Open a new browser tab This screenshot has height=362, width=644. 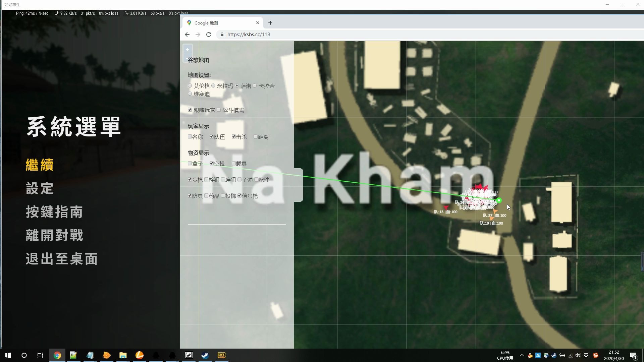[x=270, y=23]
